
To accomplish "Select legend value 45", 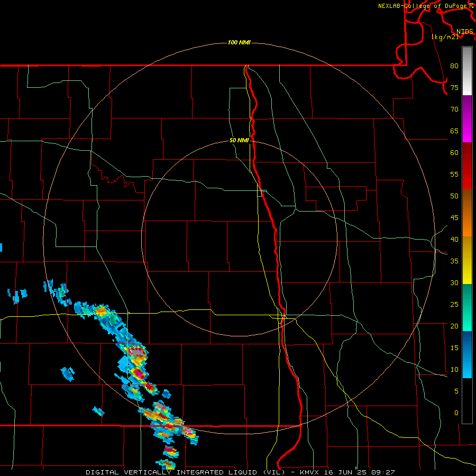I will point(454,218).
